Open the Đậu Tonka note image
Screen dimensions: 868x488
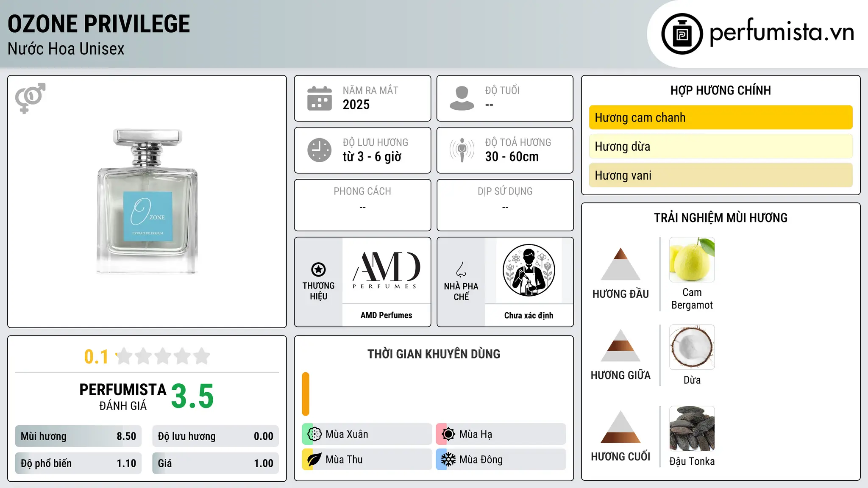coord(692,429)
